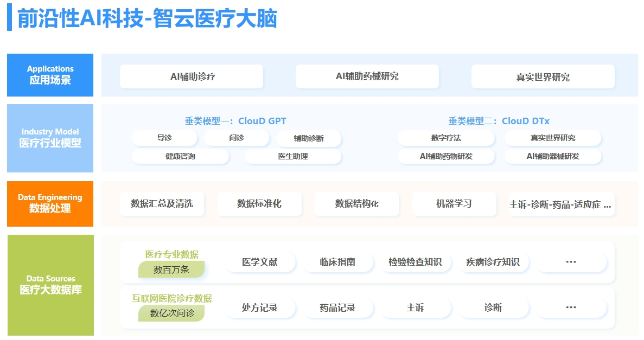Select the 医学文献 pill
Screen dimensions: 644x340
pyautogui.click(x=259, y=262)
